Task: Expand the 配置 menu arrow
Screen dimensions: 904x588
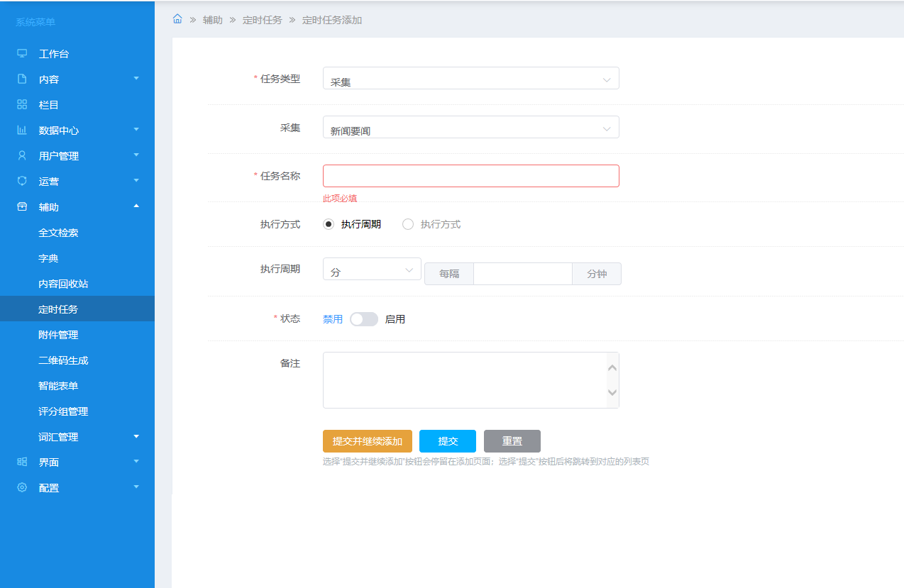Action: click(x=136, y=487)
